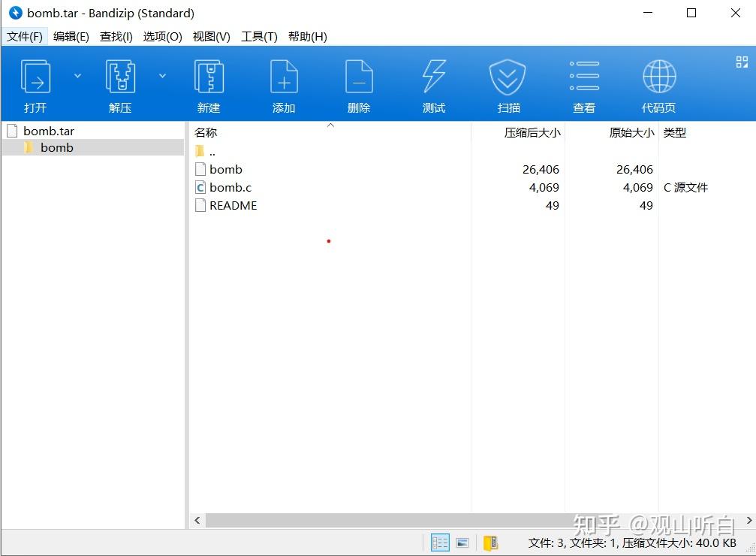Screen dimensions: 756x556
Task: Open the 编辑(E) menu
Action: 71,37
